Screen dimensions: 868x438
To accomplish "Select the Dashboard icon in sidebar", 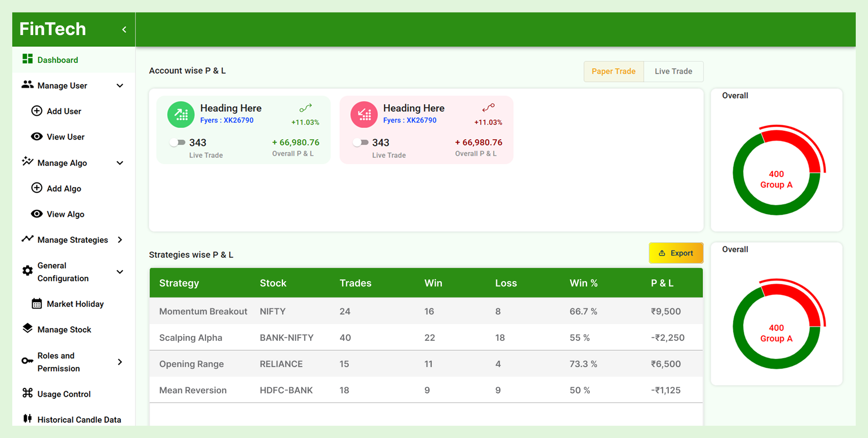I will [27, 59].
